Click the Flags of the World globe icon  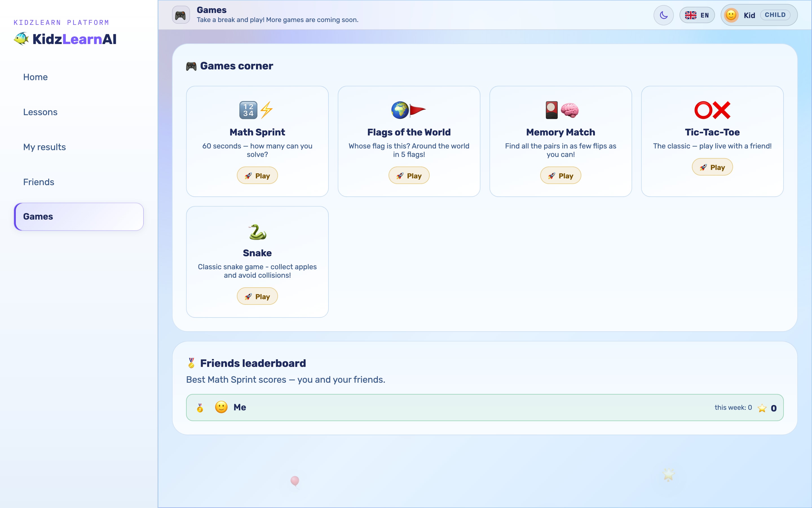pyautogui.click(x=400, y=110)
